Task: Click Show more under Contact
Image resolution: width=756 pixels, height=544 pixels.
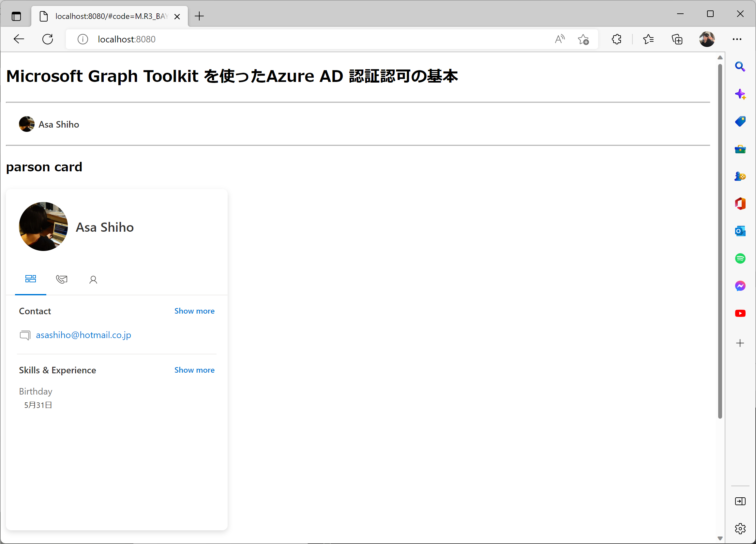Action: click(194, 311)
